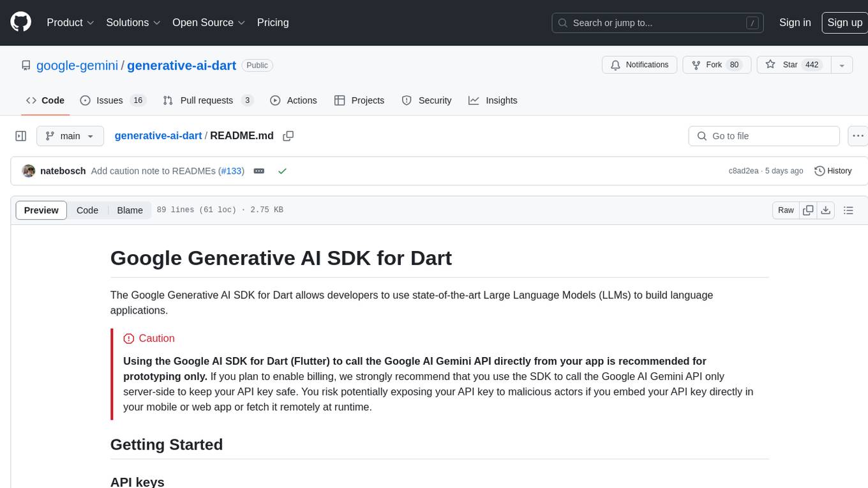View the commit checks status checkmark
This screenshot has height=488, width=868.
tap(282, 171)
